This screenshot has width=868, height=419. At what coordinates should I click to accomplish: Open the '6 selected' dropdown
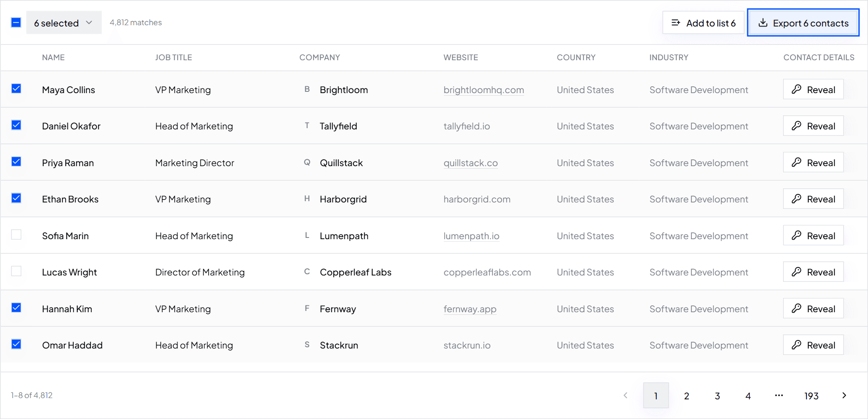click(64, 23)
